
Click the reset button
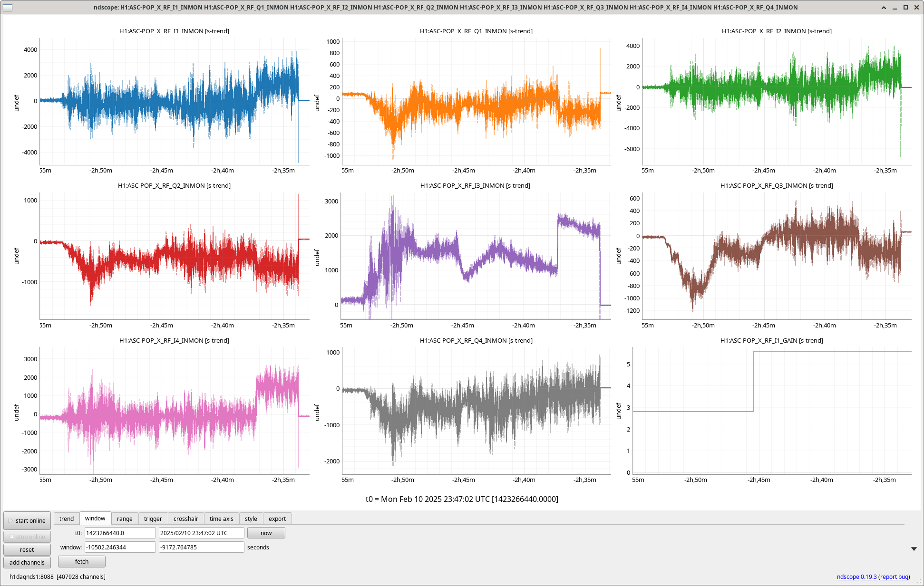[27, 549]
